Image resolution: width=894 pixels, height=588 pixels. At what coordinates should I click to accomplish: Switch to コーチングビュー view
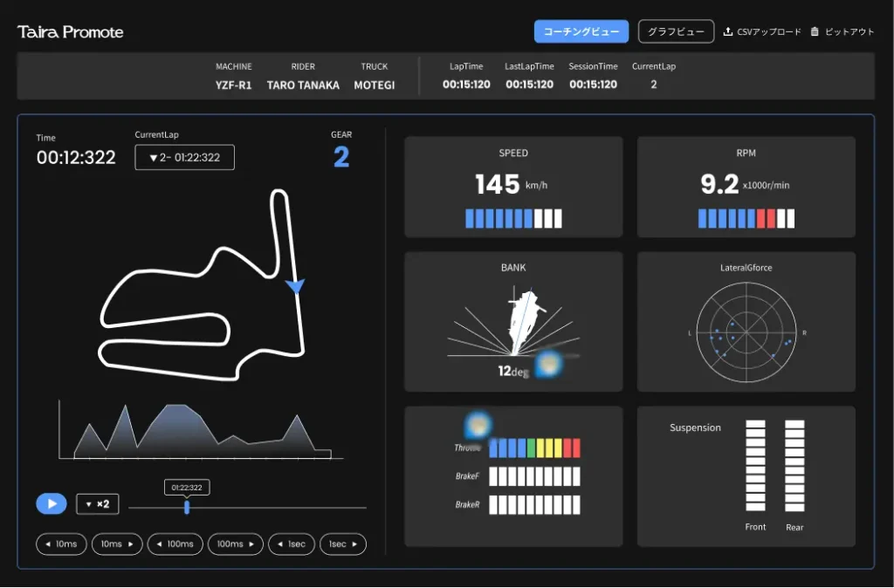[581, 32]
